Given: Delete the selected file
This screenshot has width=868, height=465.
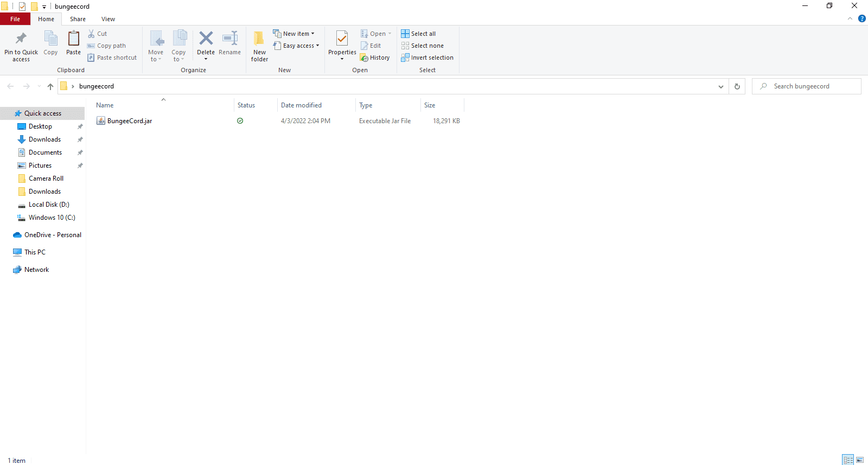Looking at the screenshot, I should (206, 46).
